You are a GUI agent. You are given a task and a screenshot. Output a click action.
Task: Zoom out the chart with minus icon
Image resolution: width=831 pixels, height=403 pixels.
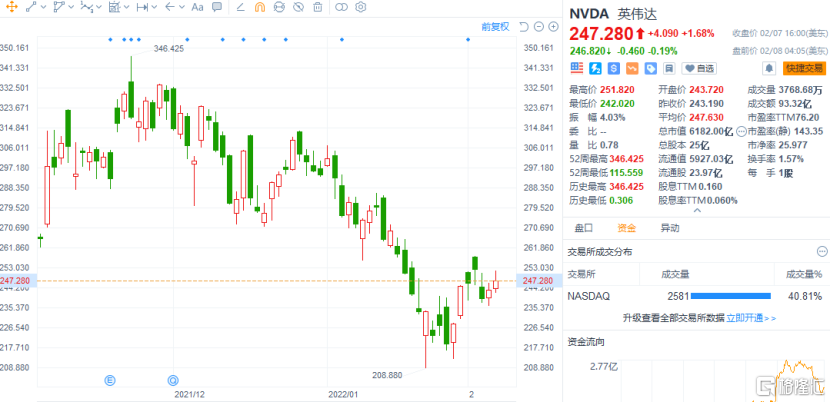coord(539,27)
